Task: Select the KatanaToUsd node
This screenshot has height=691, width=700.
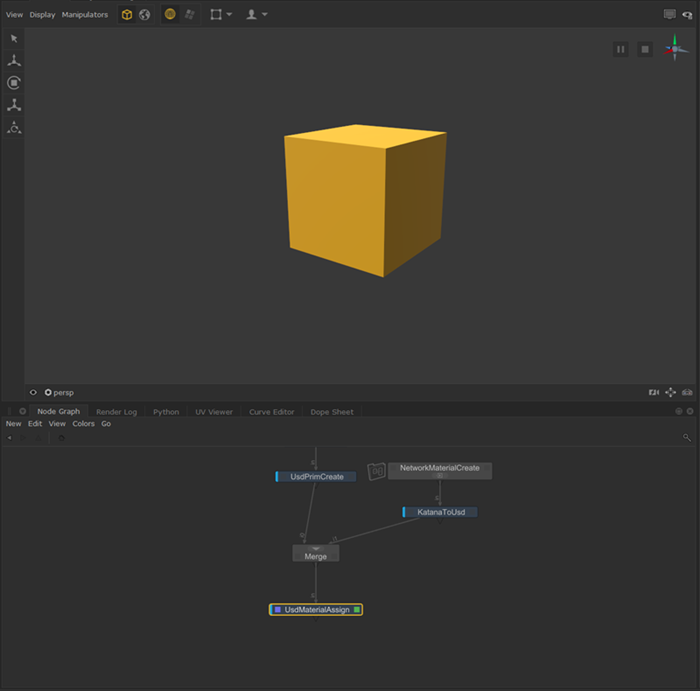Action: point(441,512)
